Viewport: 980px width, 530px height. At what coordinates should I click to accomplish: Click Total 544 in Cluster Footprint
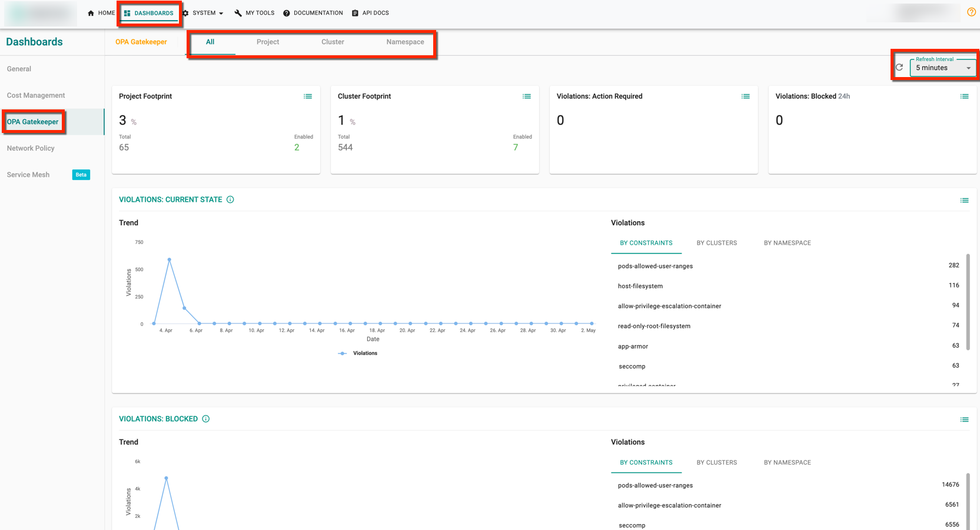[345, 148]
